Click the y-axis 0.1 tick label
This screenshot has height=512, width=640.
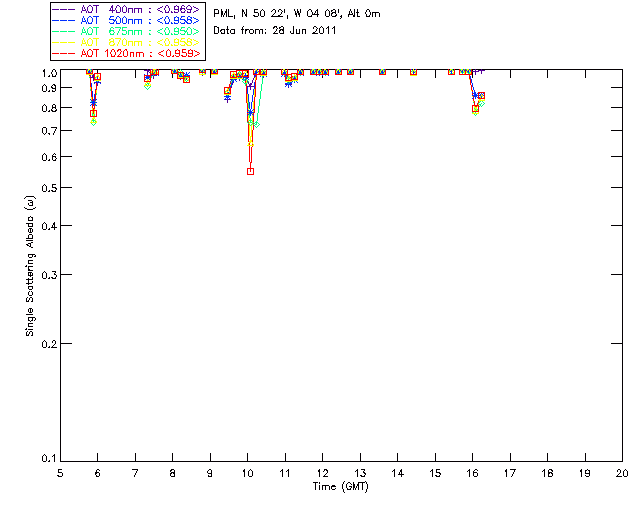pos(49,459)
